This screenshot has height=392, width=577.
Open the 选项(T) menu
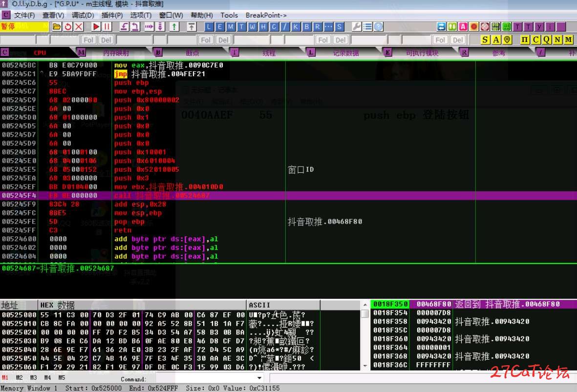pos(141,15)
